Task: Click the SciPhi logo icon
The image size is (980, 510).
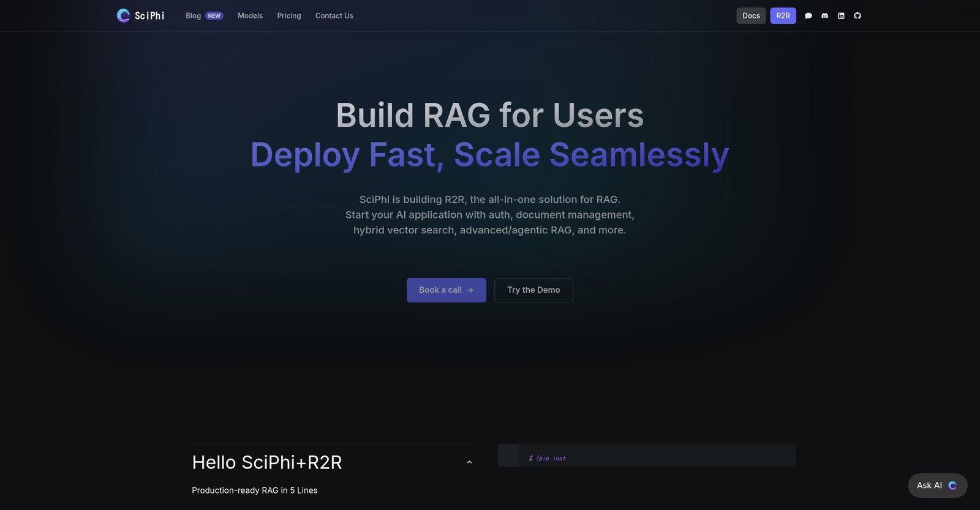Action: pyautogui.click(x=123, y=15)
